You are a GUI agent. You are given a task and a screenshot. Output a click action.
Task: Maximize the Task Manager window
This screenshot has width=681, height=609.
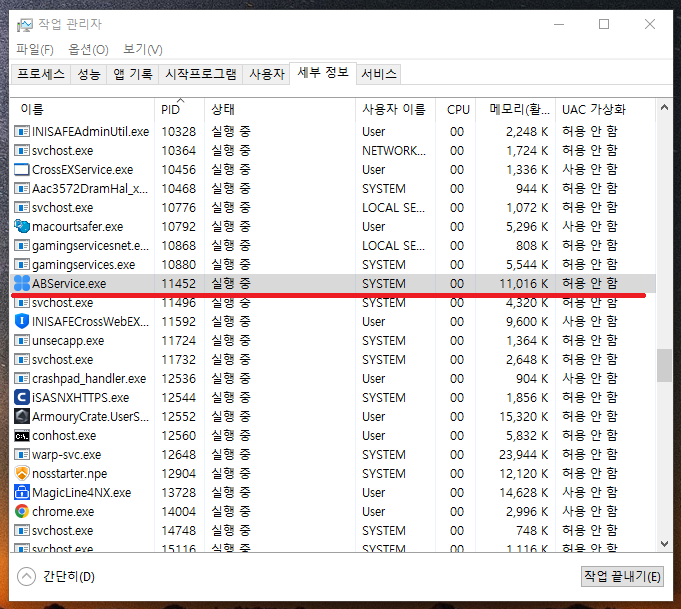coord(604,24)
